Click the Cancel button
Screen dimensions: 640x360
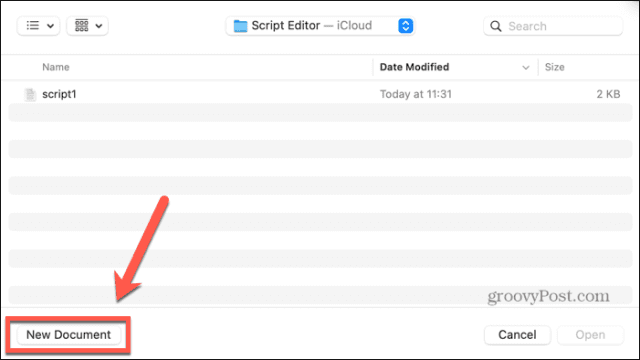tap(517, 335)
